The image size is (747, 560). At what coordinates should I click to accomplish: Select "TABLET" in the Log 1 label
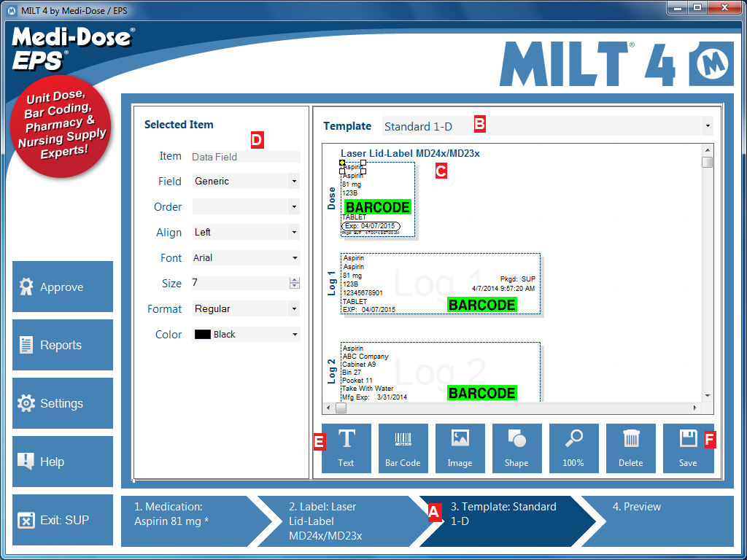(355, 301)
